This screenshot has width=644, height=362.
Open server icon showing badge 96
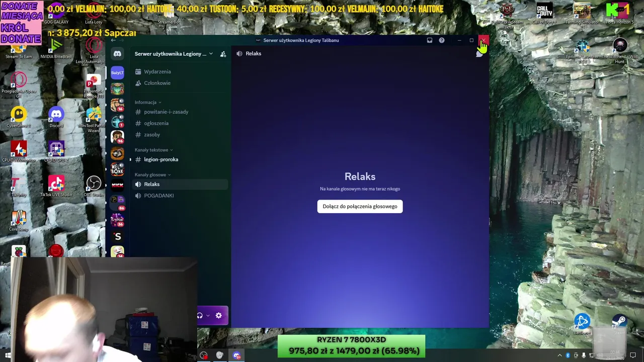coord(117,137)
